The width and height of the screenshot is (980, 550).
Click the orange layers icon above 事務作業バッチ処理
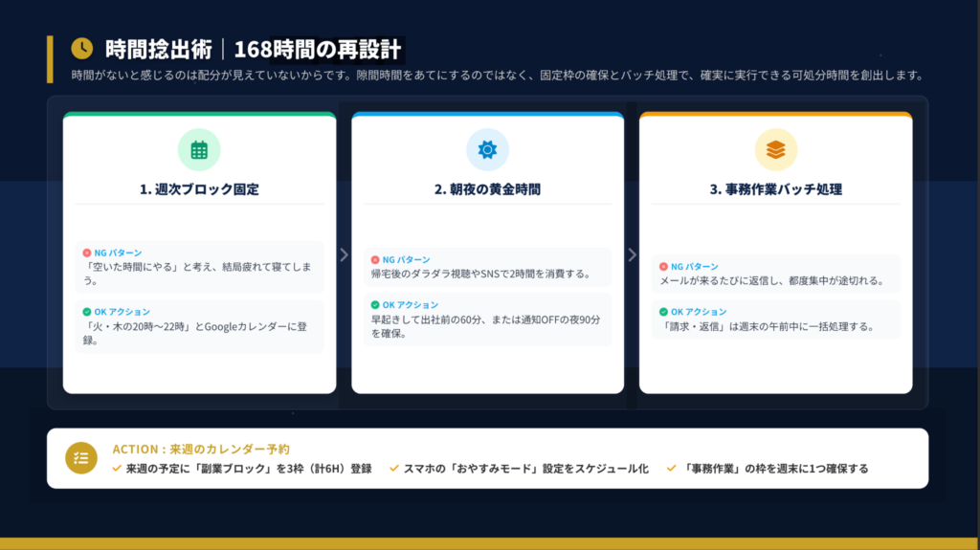(775, 149)
